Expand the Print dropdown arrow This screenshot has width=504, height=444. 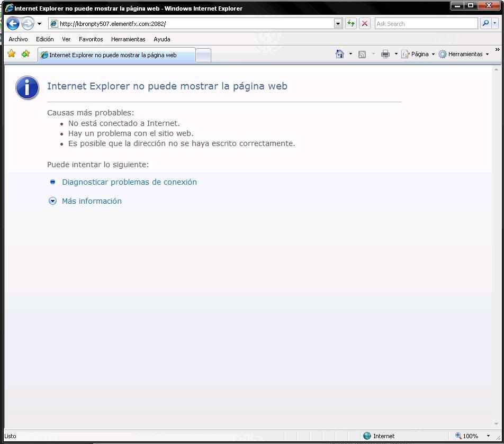396,54
